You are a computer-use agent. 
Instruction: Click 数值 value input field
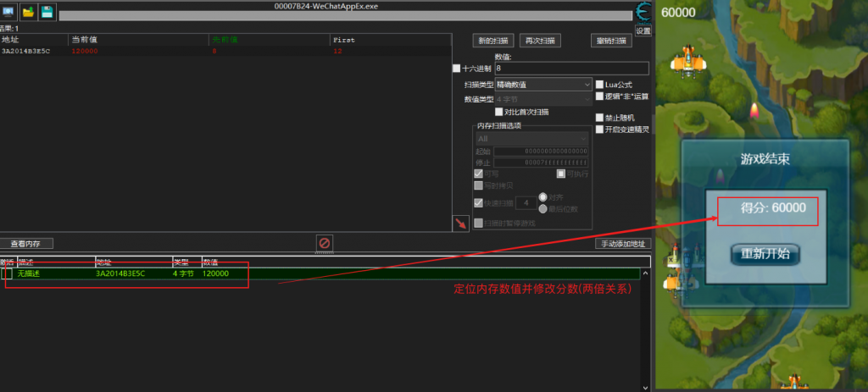[571, 69]
